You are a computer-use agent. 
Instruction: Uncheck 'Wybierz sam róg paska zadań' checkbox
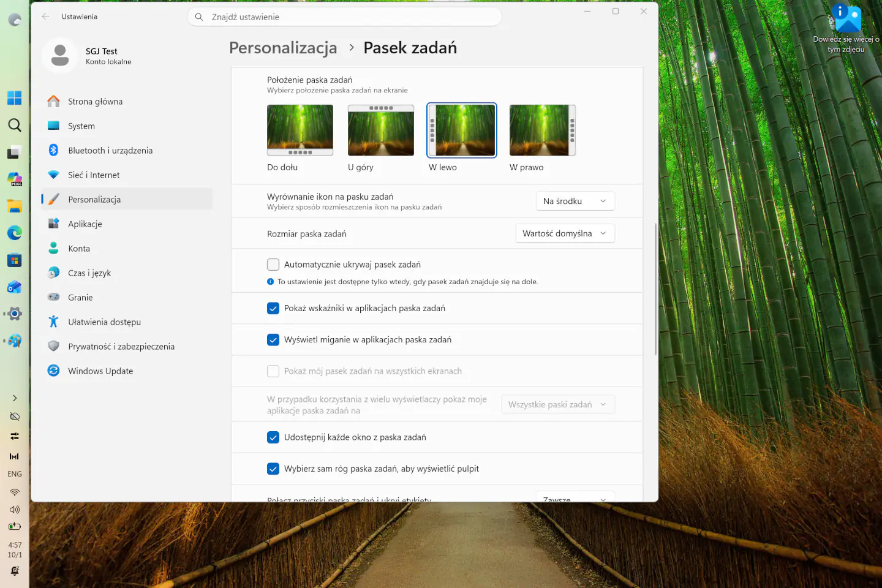pos(273,469)
